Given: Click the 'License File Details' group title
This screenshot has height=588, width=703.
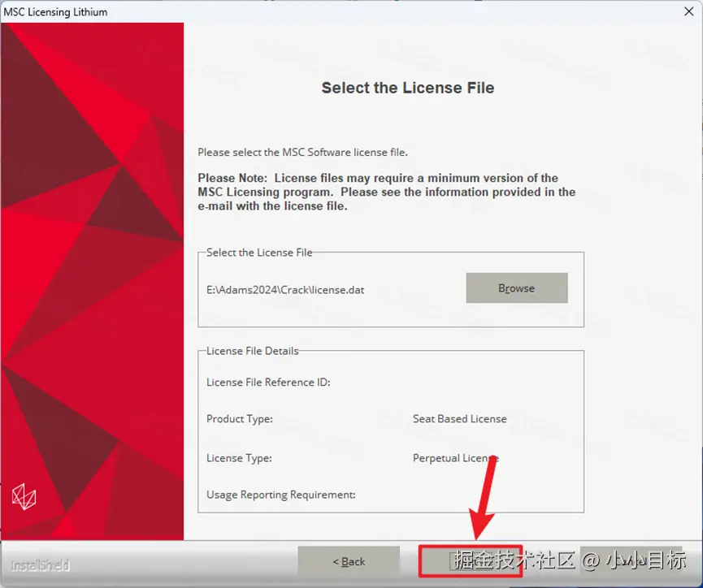Looking at the screenshot, I should [253, 351].
